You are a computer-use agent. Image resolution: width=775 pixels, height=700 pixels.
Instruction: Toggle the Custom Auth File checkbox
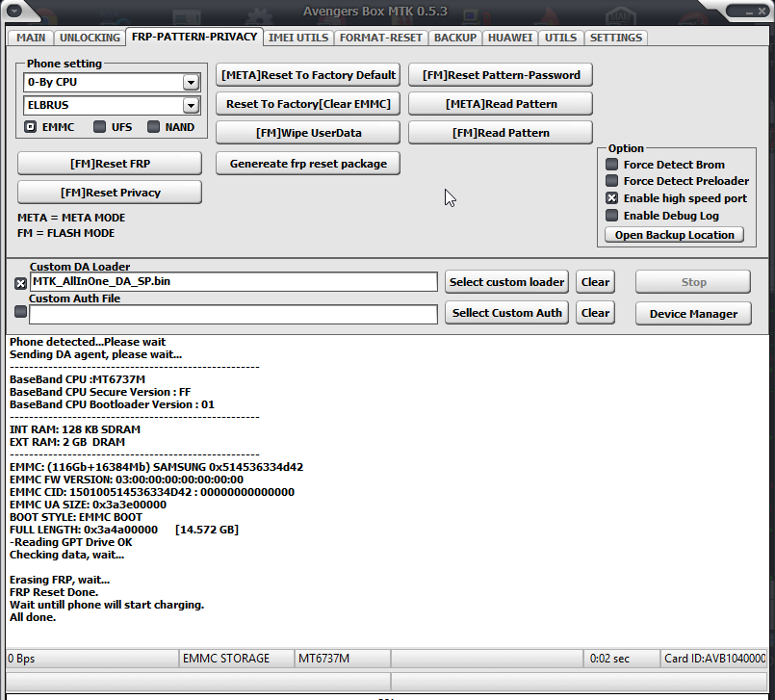[21, 312]
